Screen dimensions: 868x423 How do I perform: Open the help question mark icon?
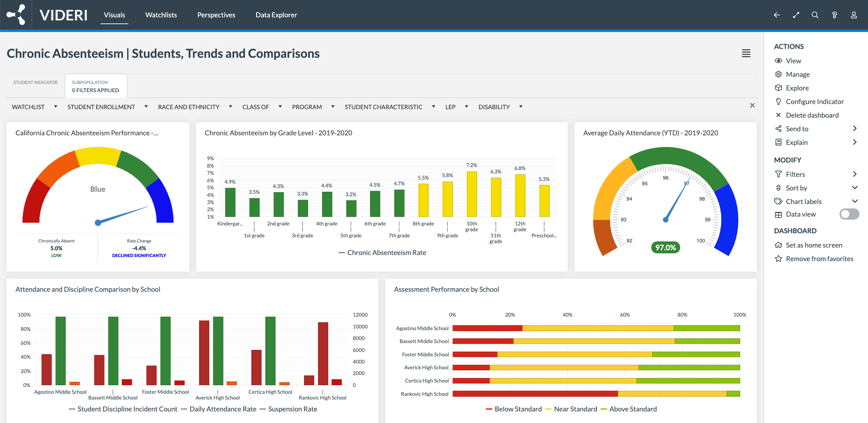(x=834, y=15)
